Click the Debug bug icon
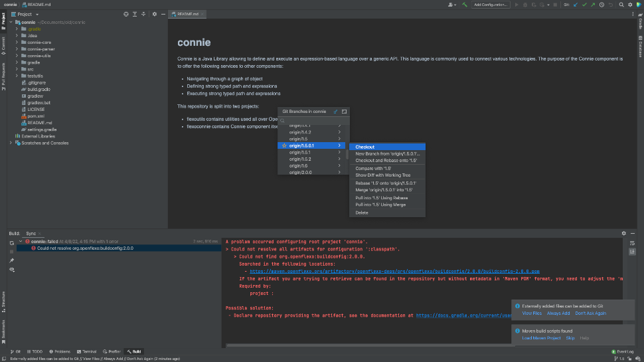644x362 pixels. [525, 5]
